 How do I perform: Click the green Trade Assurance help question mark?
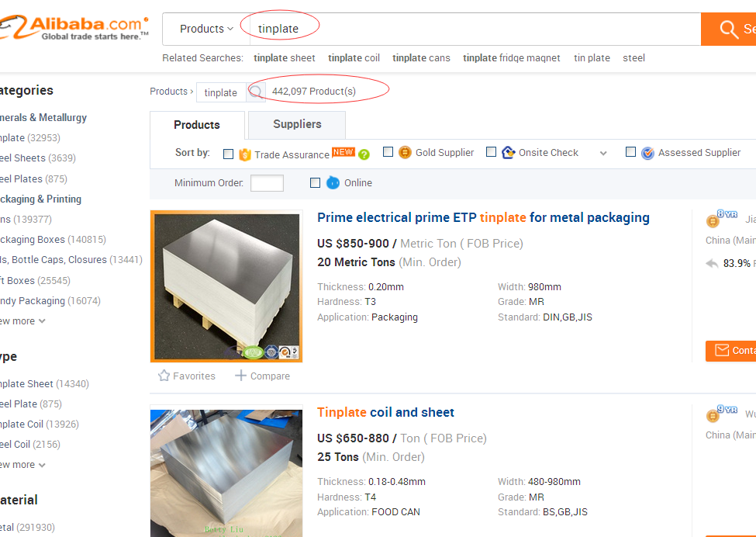(x=364, y=154)
